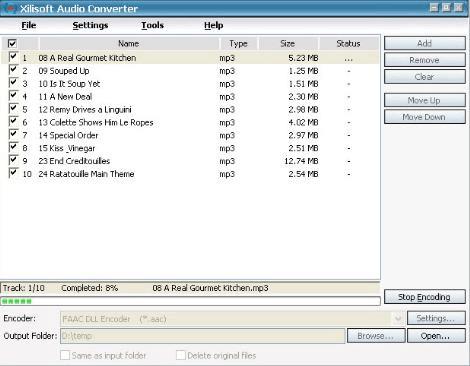The image size is (470, 366).
Task: Click the Move Down button
Action: 425,117
